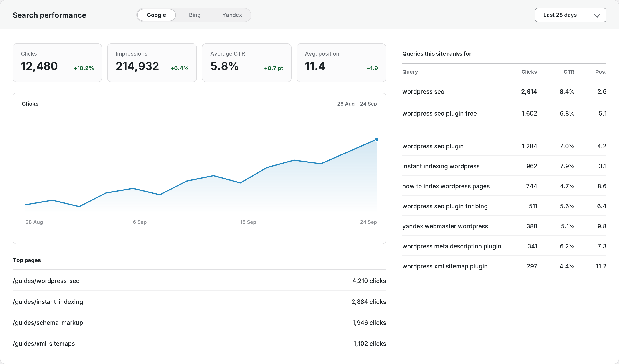619x364 pixels.
Task: Select the Avg. position card
Action: tap(341, 63)
